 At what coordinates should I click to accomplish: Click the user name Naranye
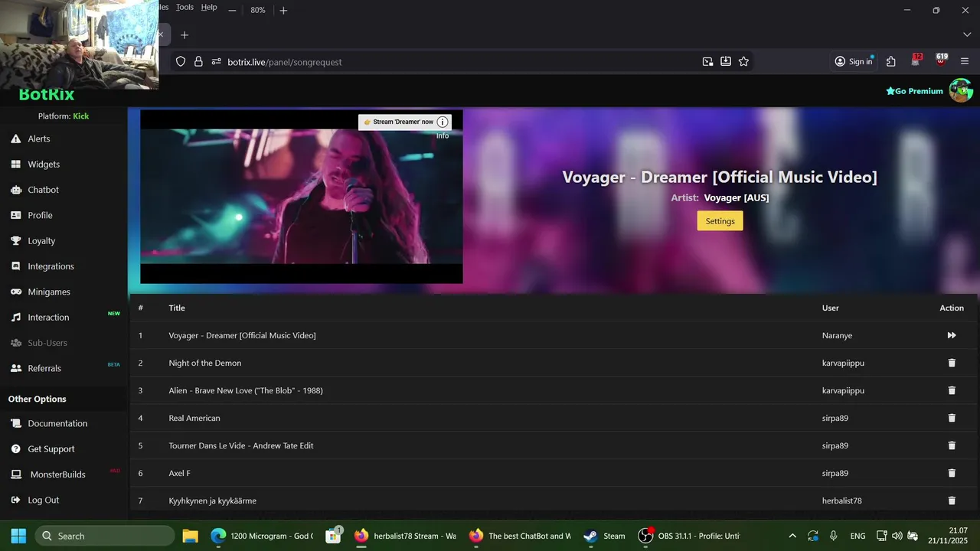[837, 335]
